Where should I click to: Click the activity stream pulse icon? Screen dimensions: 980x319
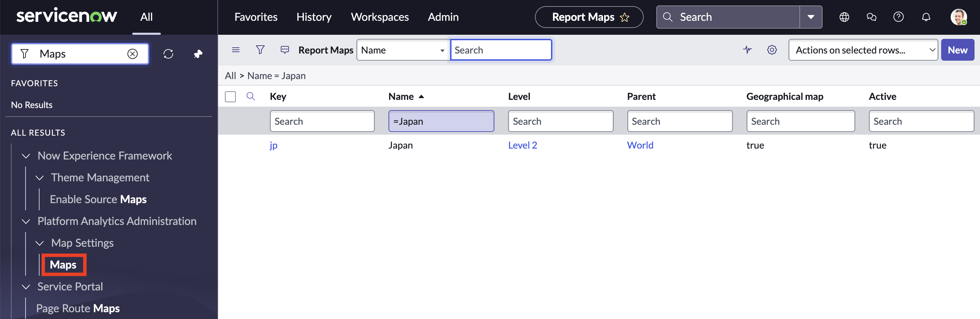(x=748, y=49)
